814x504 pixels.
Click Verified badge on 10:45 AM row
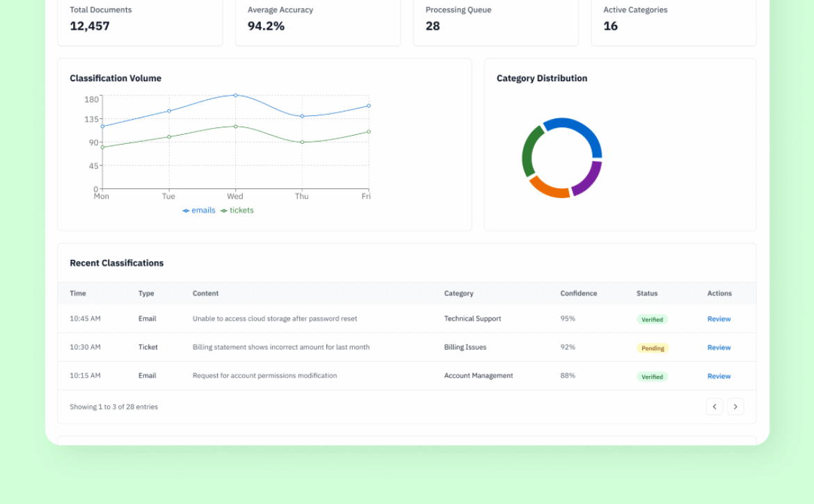[652, 320]
